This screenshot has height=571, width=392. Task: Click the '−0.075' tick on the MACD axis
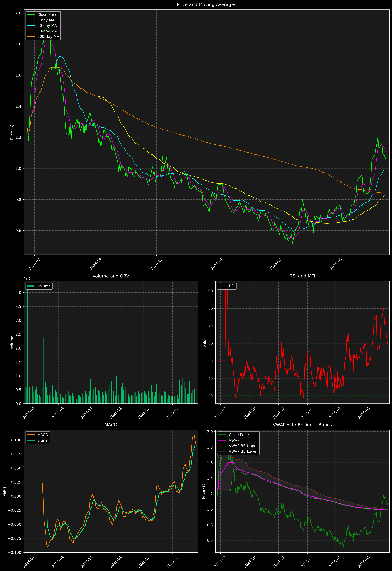pos(15,539)
